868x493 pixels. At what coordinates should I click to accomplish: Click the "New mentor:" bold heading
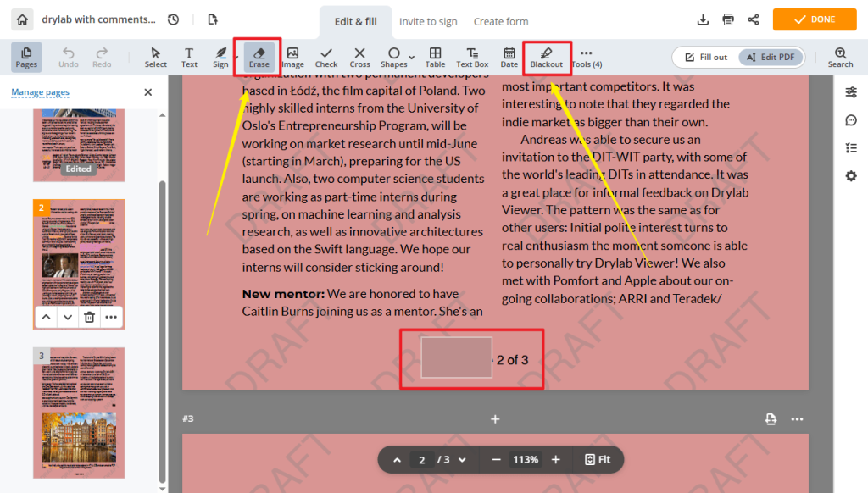tap(283, 294)
